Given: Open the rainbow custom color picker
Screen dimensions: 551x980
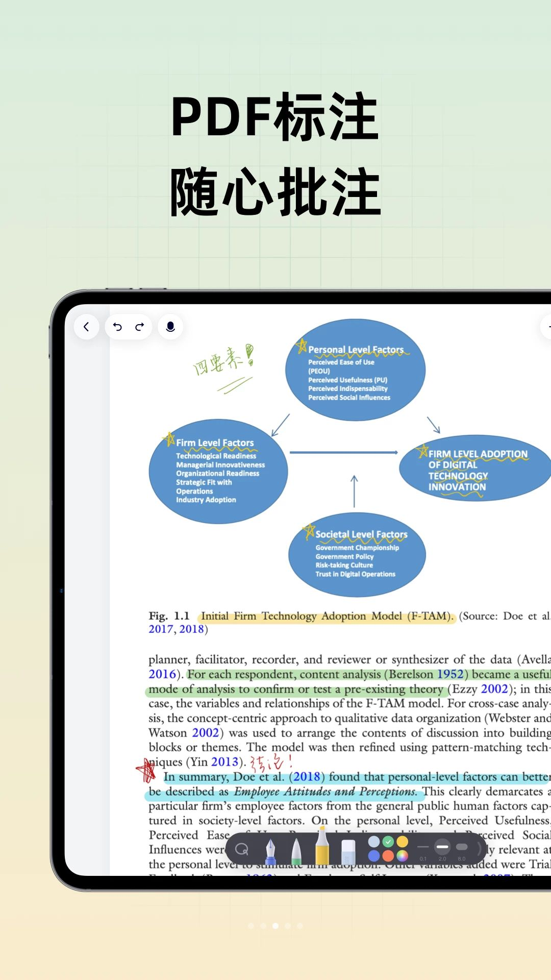Looking at the screenshot, I should [403, 856].
